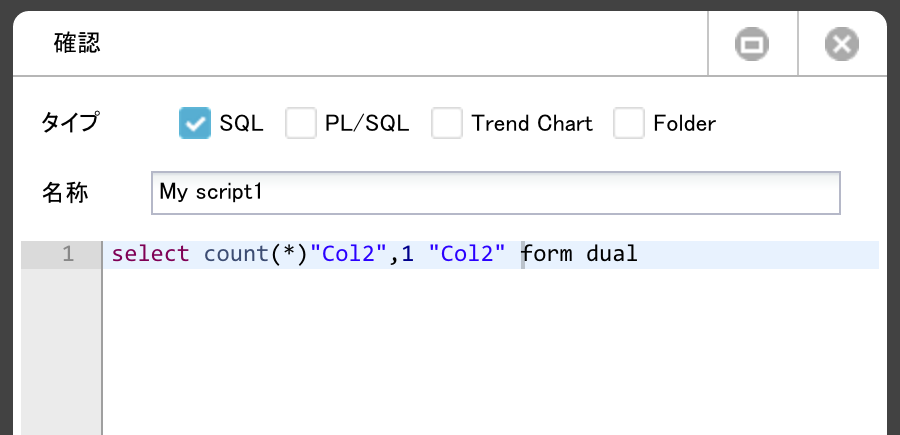Maximize the 確認 dialog window
Screen dimensions: 900x435
[x=752, y=44]
